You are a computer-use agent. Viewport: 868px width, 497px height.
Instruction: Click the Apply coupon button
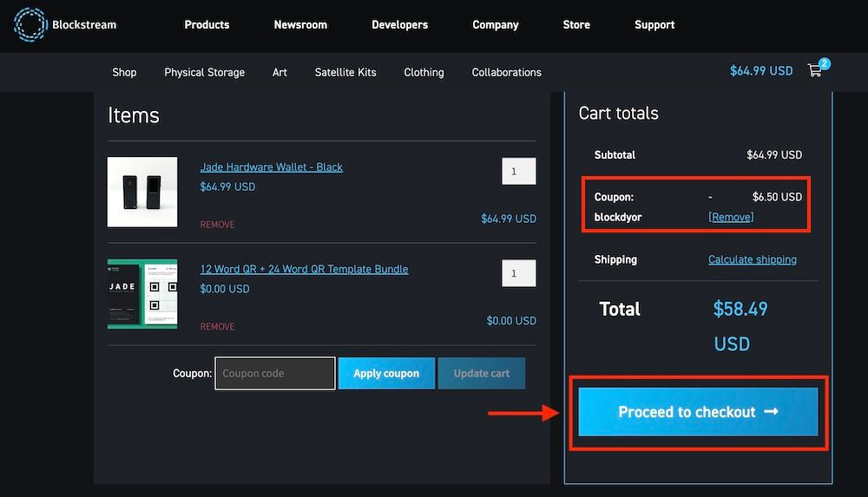coord(386,374)
